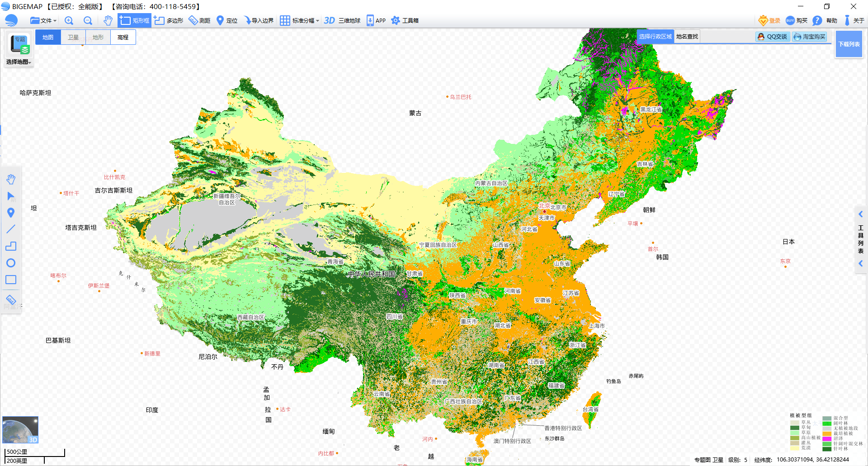Select the 地名查找 place search tab
Screen dimensions: 868x466
[687, 36]
